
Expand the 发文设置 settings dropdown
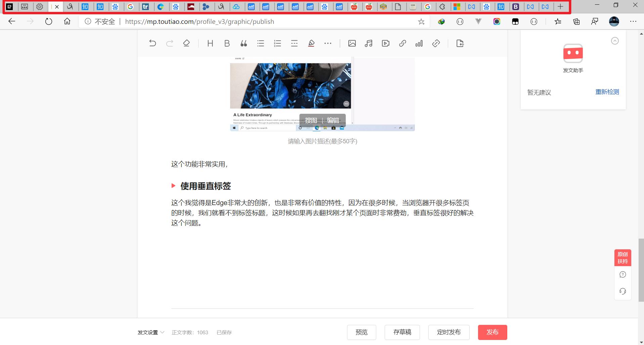(x=151, y=332)
